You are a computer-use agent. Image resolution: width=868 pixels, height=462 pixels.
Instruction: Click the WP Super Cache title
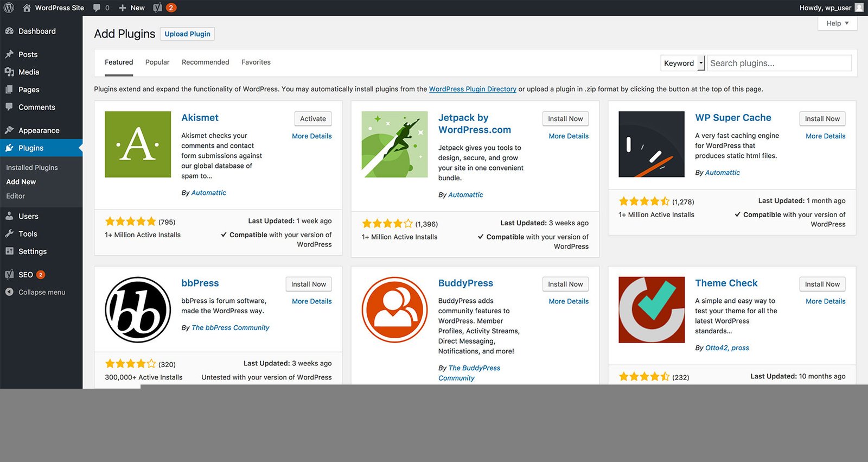[x=733, y=118]
